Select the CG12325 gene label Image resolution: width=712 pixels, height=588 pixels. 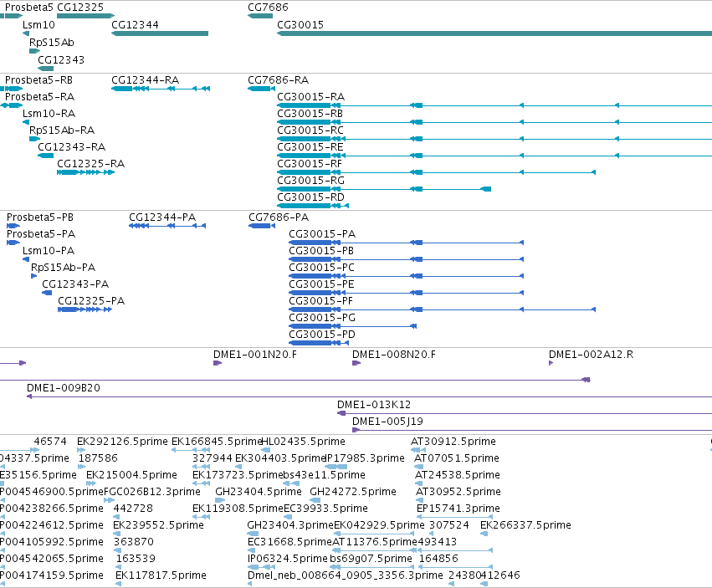pos(80,8)
